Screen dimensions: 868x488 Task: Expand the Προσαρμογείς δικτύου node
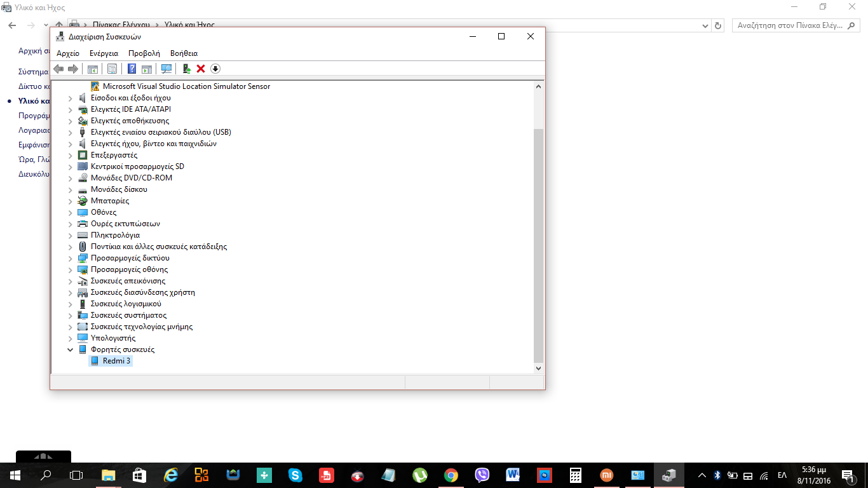[71, 258]
